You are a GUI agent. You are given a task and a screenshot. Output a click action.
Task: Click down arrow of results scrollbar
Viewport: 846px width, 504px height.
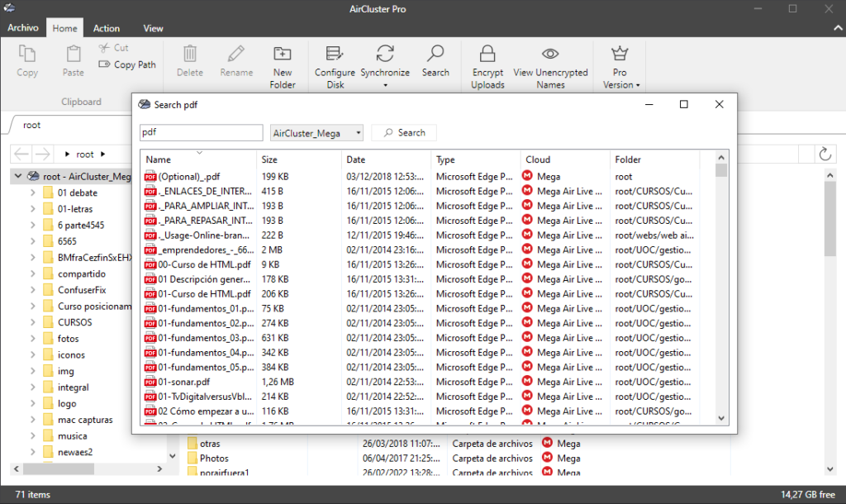click(721, 418)
